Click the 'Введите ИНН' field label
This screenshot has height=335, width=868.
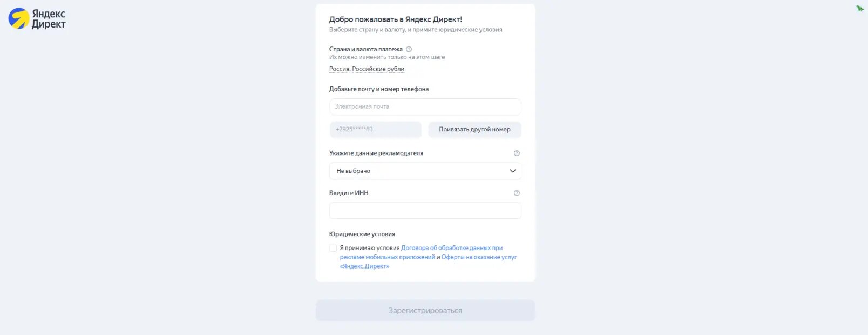point(349,193)
